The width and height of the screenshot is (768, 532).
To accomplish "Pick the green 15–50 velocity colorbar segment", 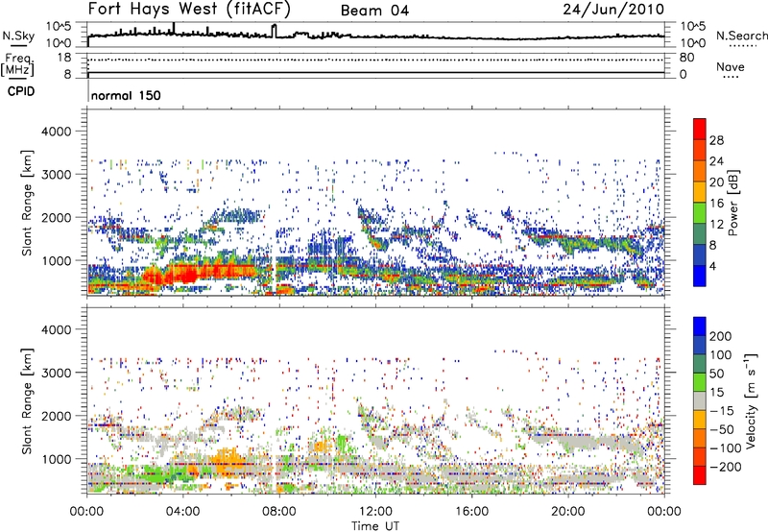I will pyautogui.click(x=700, y=382).
